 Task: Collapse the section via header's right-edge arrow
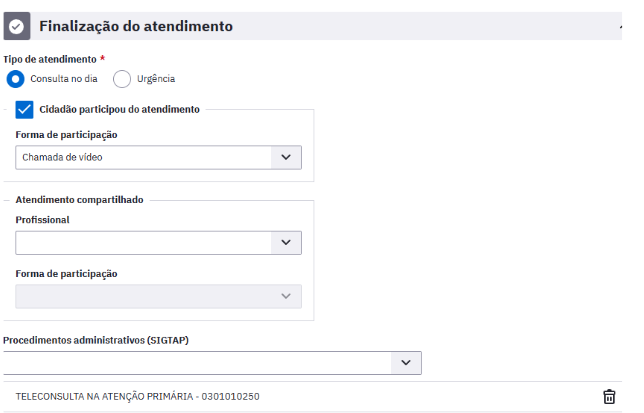point(621,27)
